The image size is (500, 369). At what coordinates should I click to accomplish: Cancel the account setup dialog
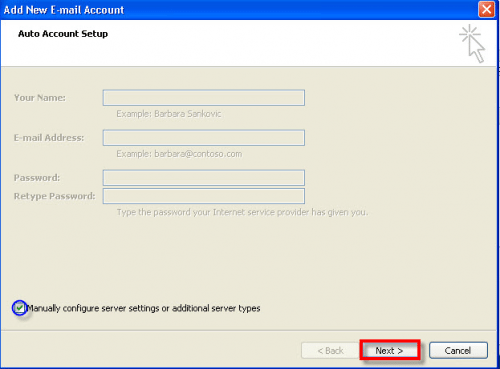[458, 350]
